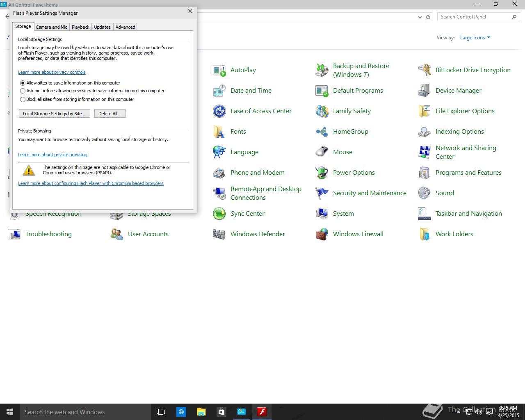Click the Search Control Panel field
This screenshot has width=525, height=420.
coord(475,17)
